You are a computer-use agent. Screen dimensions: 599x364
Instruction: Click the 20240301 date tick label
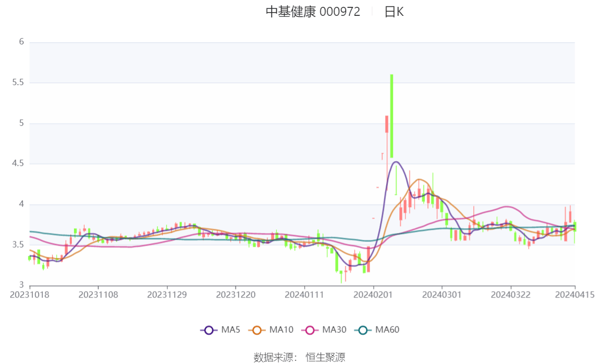pyautogui.click(x=442, y=294)
